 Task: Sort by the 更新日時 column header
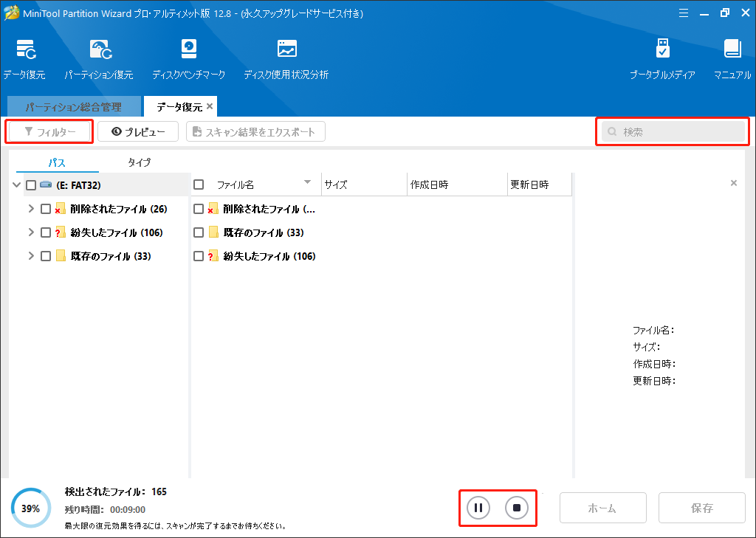540,184
